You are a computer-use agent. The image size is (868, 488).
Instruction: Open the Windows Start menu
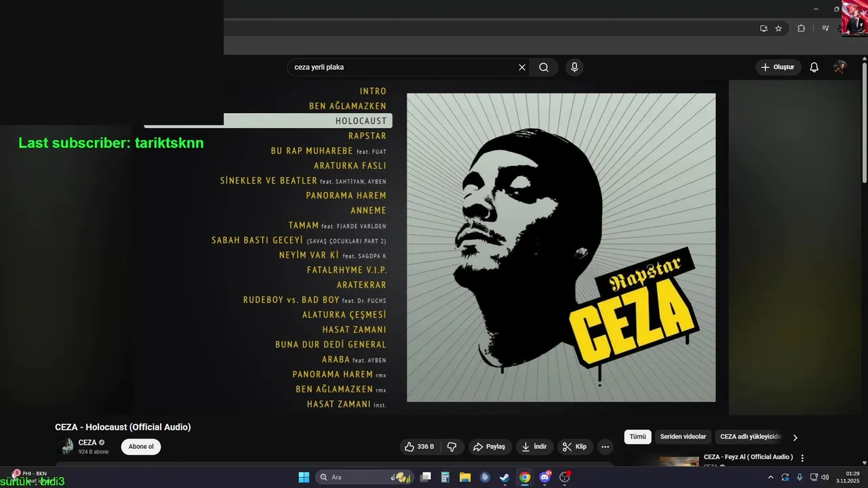304,477
